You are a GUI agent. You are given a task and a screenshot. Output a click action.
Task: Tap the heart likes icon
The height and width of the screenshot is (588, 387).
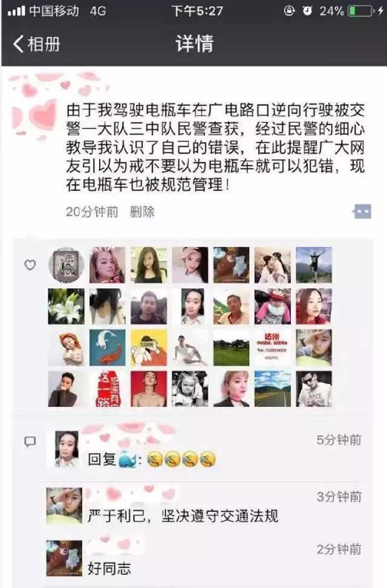30,265
